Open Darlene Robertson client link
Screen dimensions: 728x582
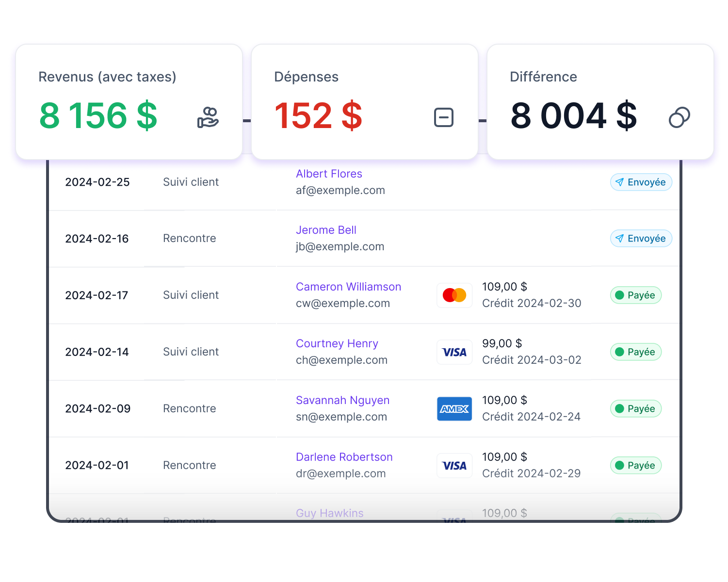[x=344, y=457]
